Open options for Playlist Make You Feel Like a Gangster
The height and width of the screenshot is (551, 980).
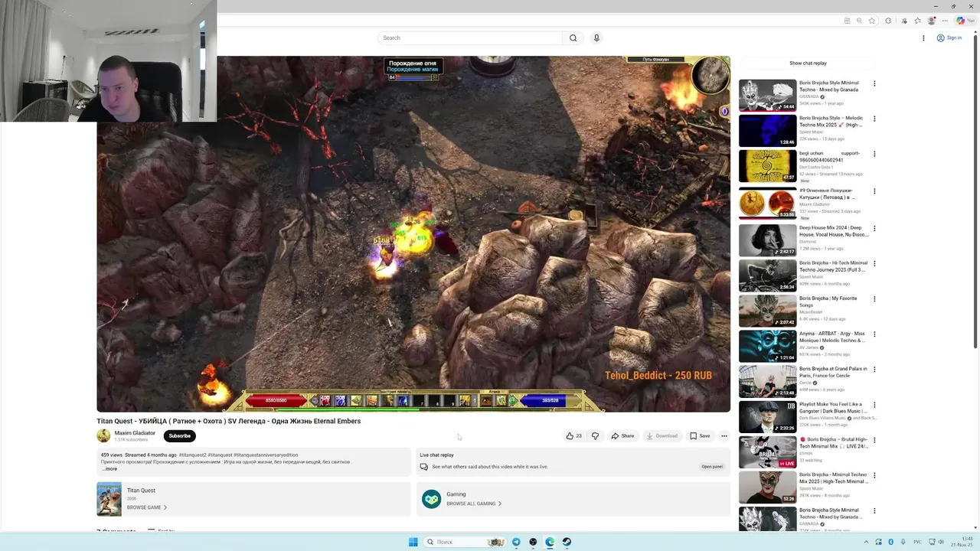coord(874,405)
